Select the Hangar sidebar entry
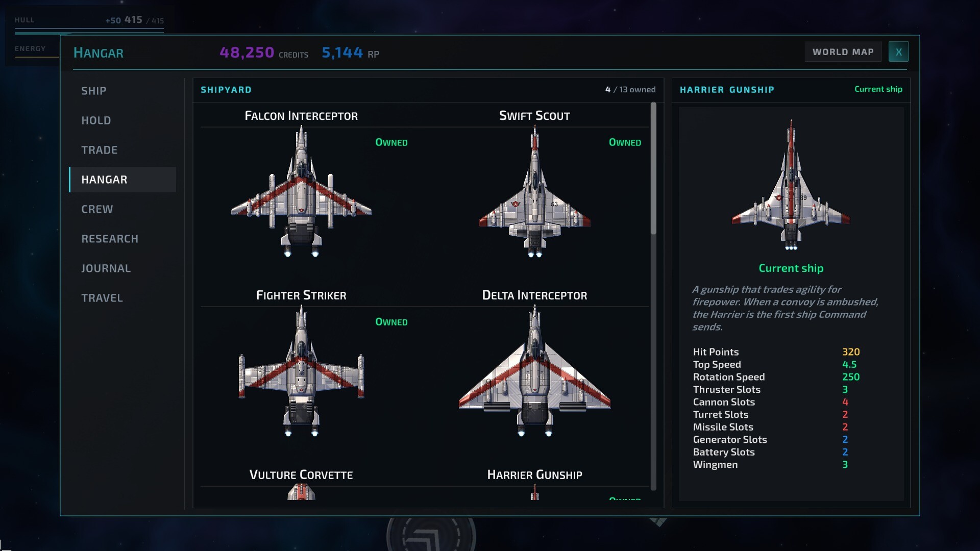Viewport: 980px width, 551px height. pos(122,180)
